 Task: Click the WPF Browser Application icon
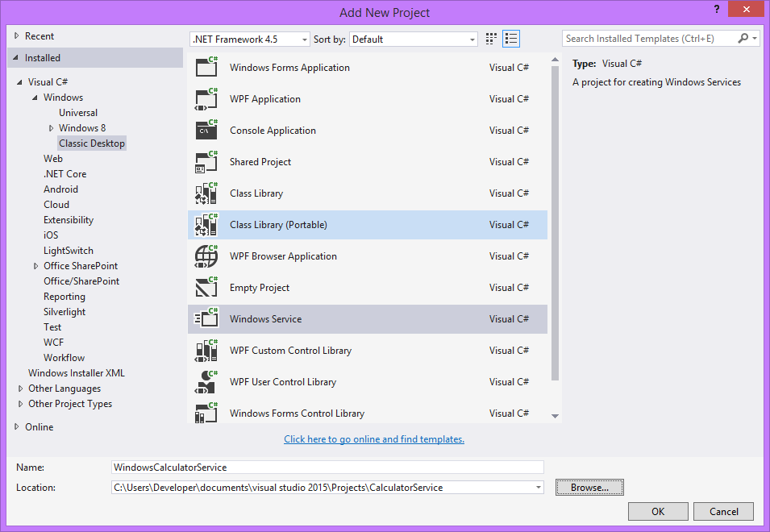point(206,256)
